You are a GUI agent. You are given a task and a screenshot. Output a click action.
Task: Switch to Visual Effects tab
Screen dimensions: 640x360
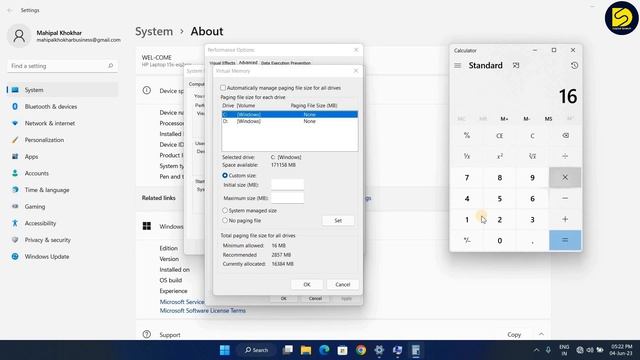click(x=222, y=63)
